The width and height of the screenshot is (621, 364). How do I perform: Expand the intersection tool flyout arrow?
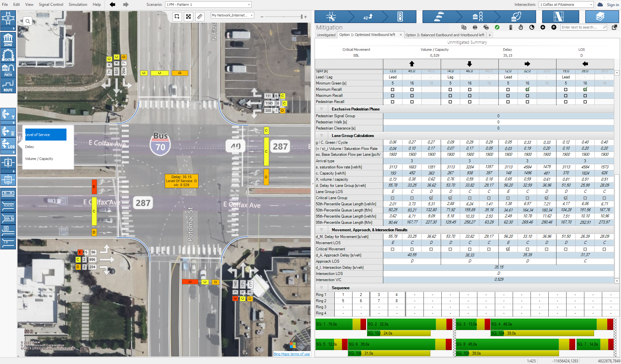tap(8, 29)
